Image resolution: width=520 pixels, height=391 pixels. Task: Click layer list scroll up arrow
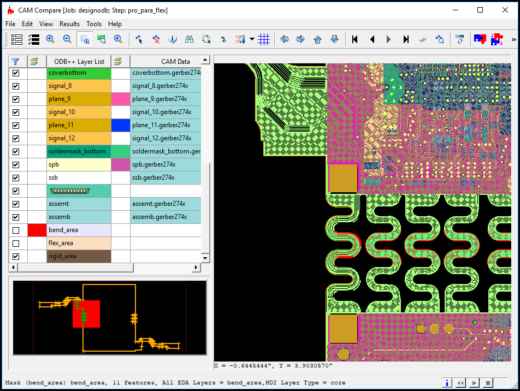(x=205, y=60)
